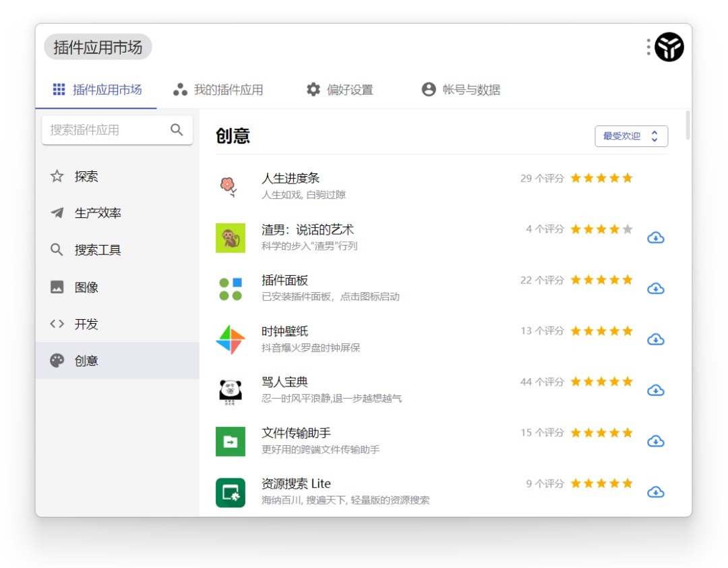Select 探索 category in sidebar

[x=86, y=177]
